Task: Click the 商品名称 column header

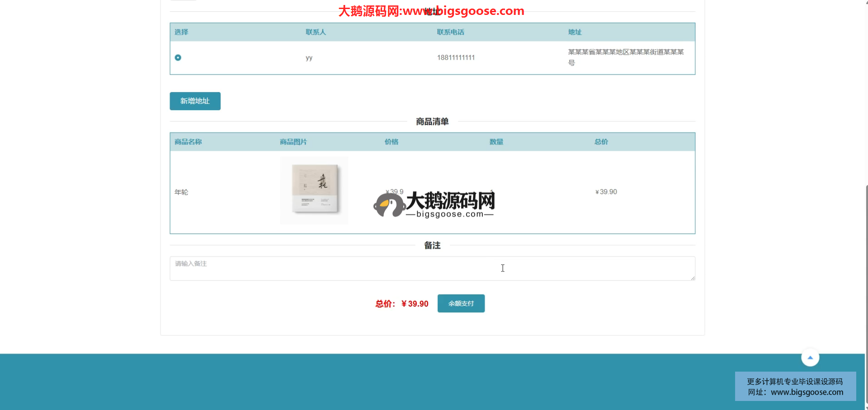Action: pos(188,142)
